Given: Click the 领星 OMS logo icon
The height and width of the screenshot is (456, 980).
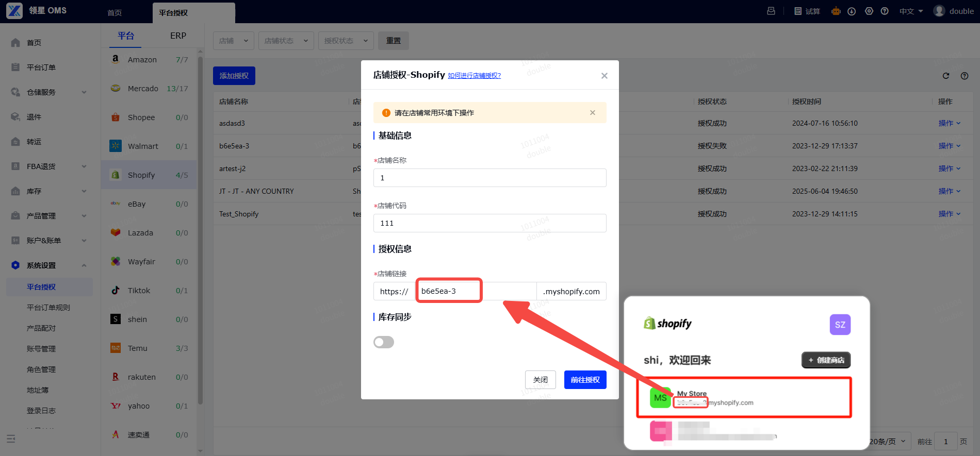Looking at the screenshot, I should pos(14,11).
